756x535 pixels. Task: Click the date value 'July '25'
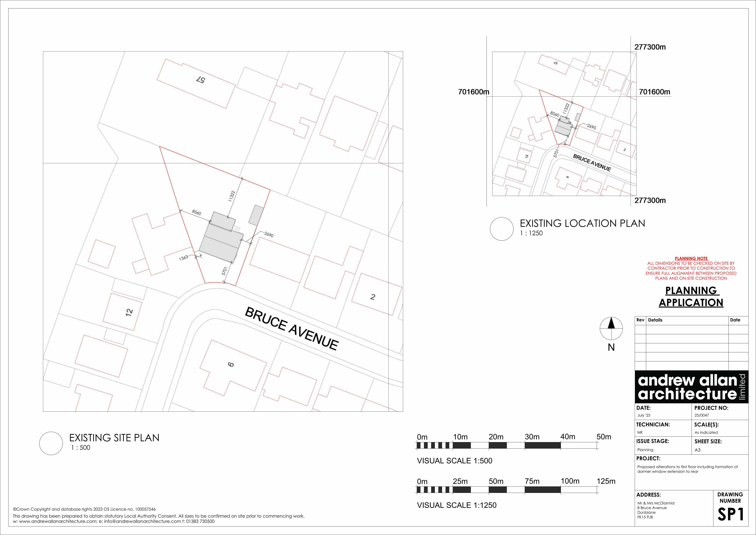click(x=644, y=415)
